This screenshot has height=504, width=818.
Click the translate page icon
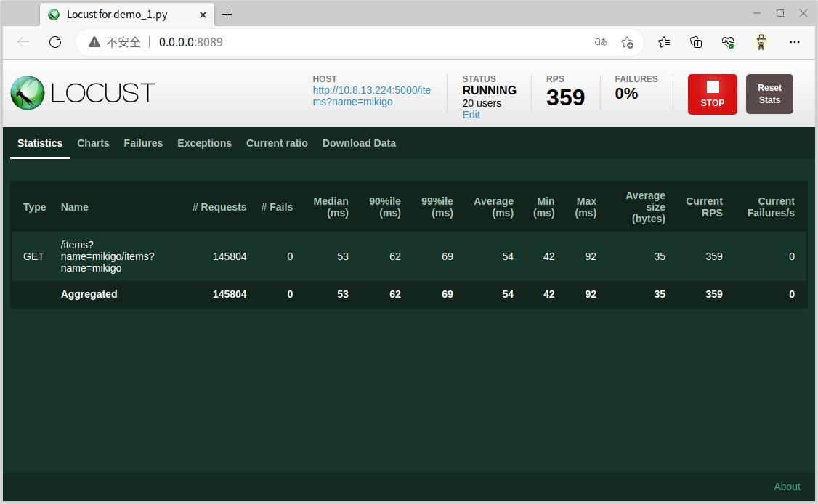point(600,42)
